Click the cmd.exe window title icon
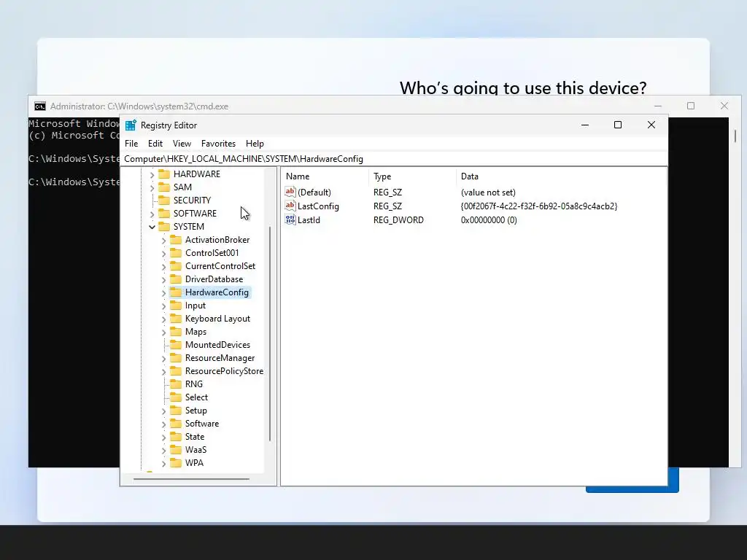Image resolution: width=747 pixels, height=560 pixels. pyautogui.click(x=40, y=106)
